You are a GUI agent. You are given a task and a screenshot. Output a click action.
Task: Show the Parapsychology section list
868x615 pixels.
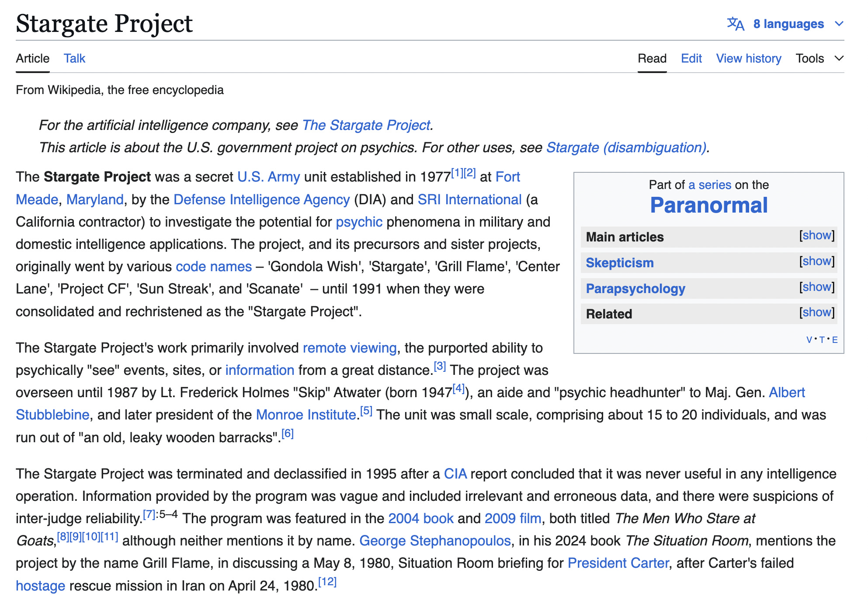tap(816, 287)
